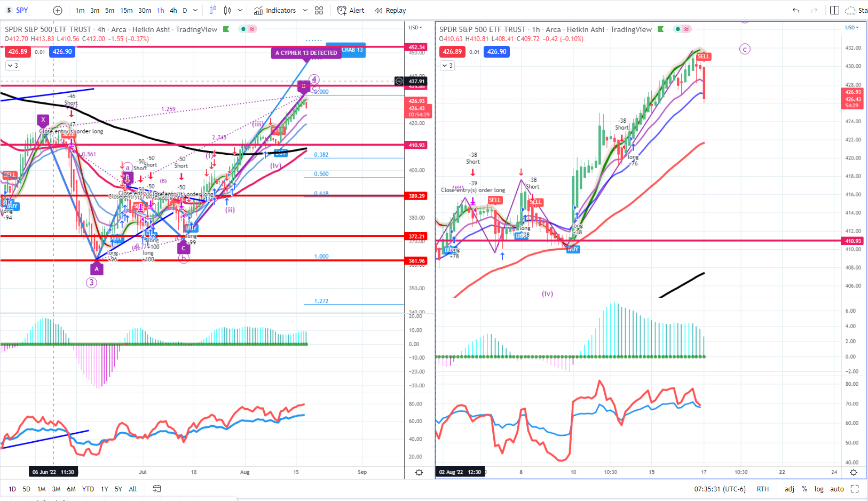Expand the chart style dropdown
The width and height of the screenshot is (868, 501).
(x=240, y=10)
